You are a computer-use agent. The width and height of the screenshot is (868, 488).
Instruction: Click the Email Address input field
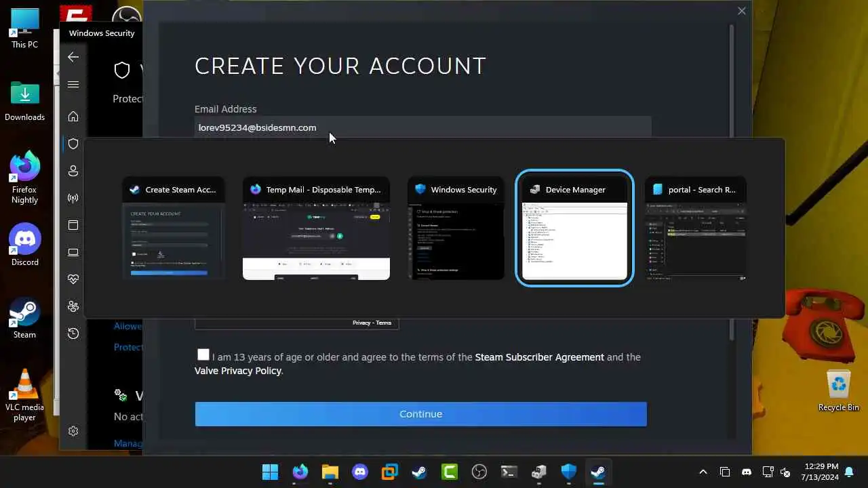point(422,127)
